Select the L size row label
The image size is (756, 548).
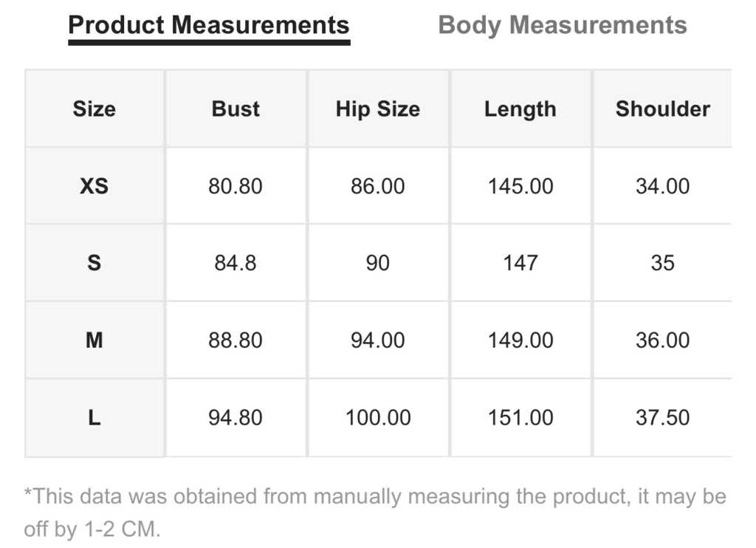click(94, 417)
